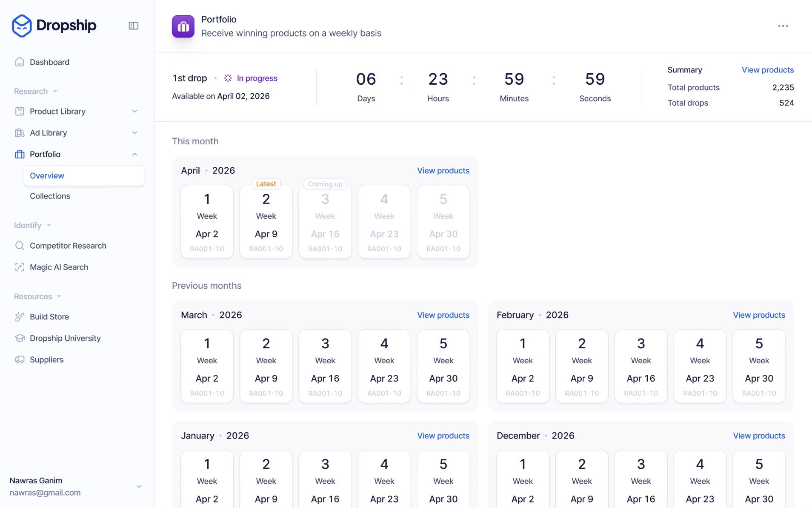This screenshot has width=812, height=508.
Task: Click View products link in Summary
Action: (767, 70)
